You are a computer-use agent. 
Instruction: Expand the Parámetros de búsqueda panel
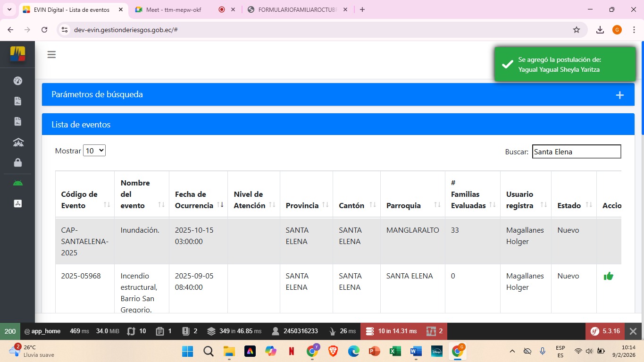tap(619, 95)
